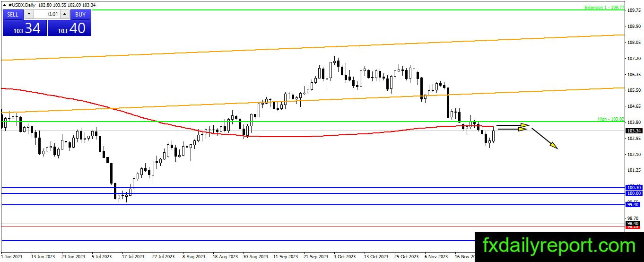This screenshot has height=262, width=644.
Task: Click the black 98.40 price tag
Action: click(634, 223)
